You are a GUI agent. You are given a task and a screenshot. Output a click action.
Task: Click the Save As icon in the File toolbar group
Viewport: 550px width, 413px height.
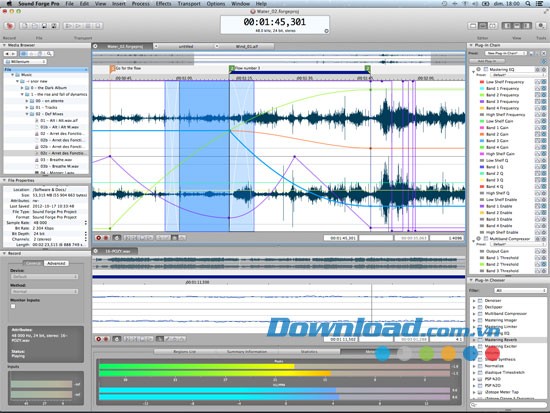[x=54, y=26]
